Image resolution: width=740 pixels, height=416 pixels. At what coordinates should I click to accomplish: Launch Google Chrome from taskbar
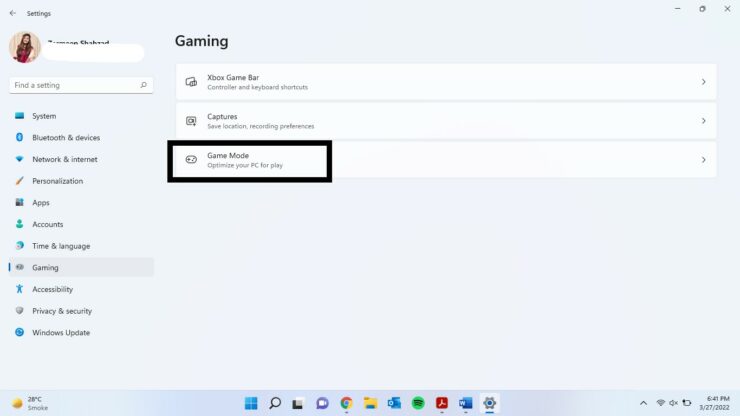[x=346, y=403]
